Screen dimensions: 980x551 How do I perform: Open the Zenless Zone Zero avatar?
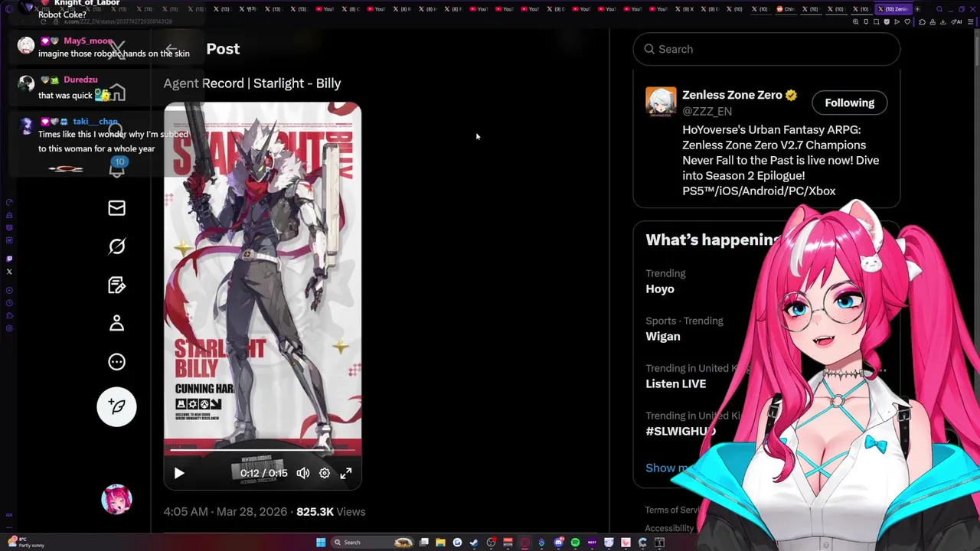(x=661, y=103)
